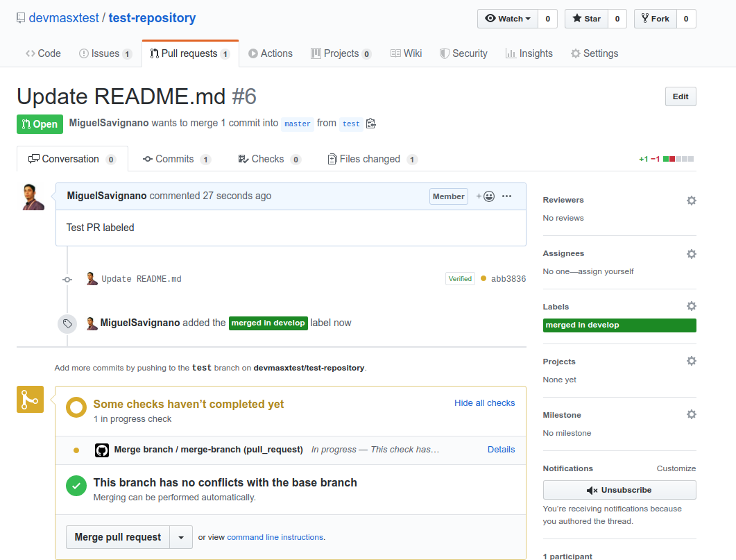
Task: Open the devmasxtest owner link
Action: [x=64, y=18]
